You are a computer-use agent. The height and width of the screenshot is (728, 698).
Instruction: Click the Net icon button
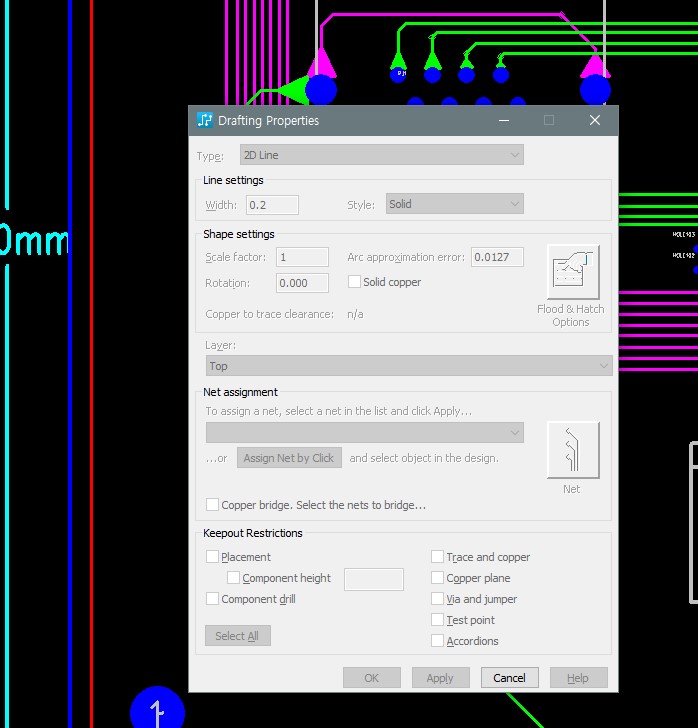point(573,450)
